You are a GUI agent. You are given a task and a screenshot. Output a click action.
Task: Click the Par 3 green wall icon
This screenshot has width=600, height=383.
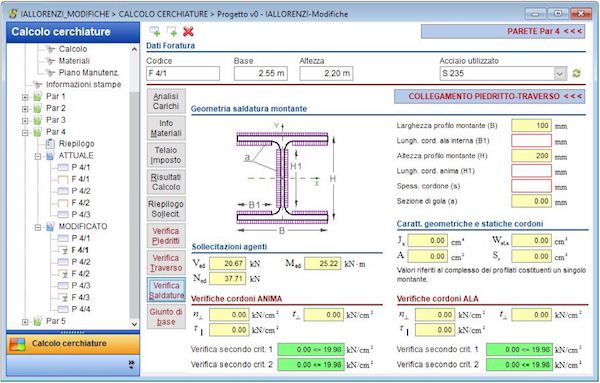click(x=38, y=120)
